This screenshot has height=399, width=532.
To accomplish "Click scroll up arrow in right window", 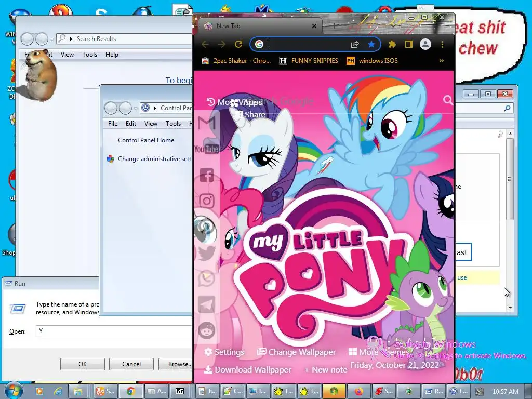I will 510,134.
